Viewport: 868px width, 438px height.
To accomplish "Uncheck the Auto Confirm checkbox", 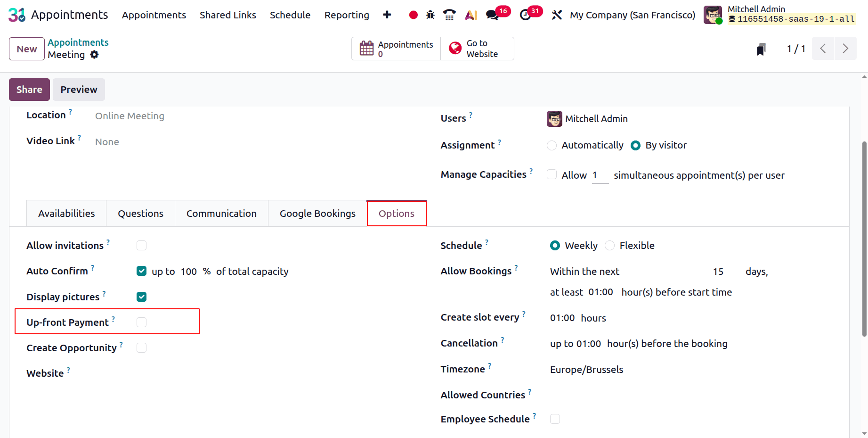I will (x=141, y=271).
